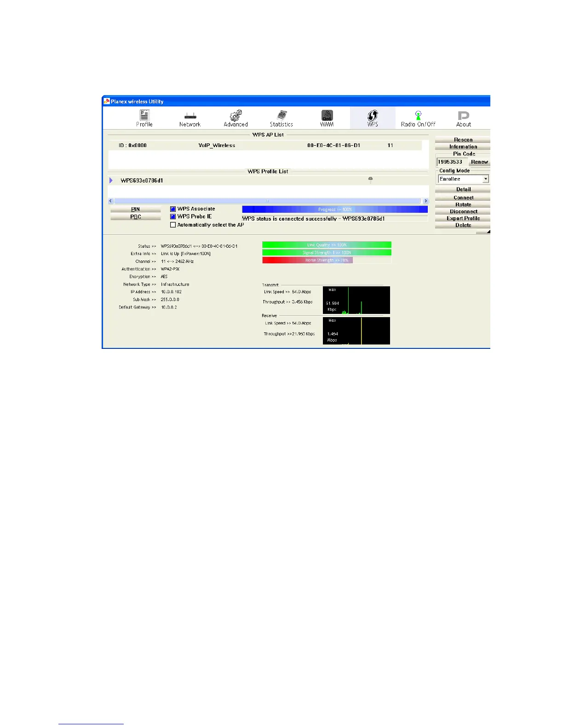Open the Advanced gears icon
563x728 pixels.
coord(236,115)
